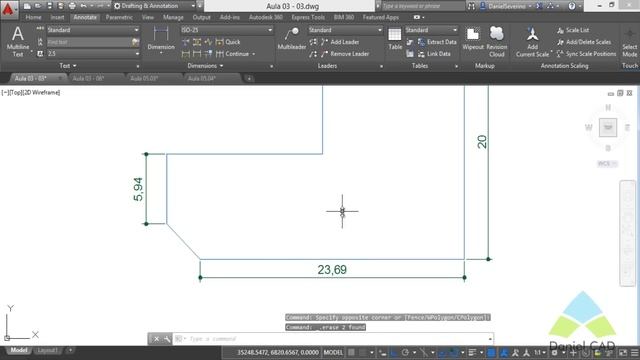Image resolution: width=640 pixels, height=360 pixels.
Task: Click the WCS label below ViewCube
Action: tap(607, 164)
